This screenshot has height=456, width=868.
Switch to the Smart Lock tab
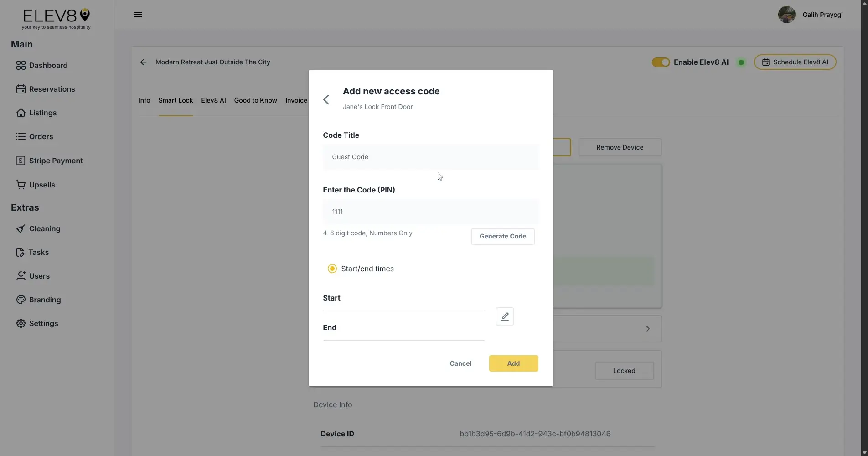[175, 100]
